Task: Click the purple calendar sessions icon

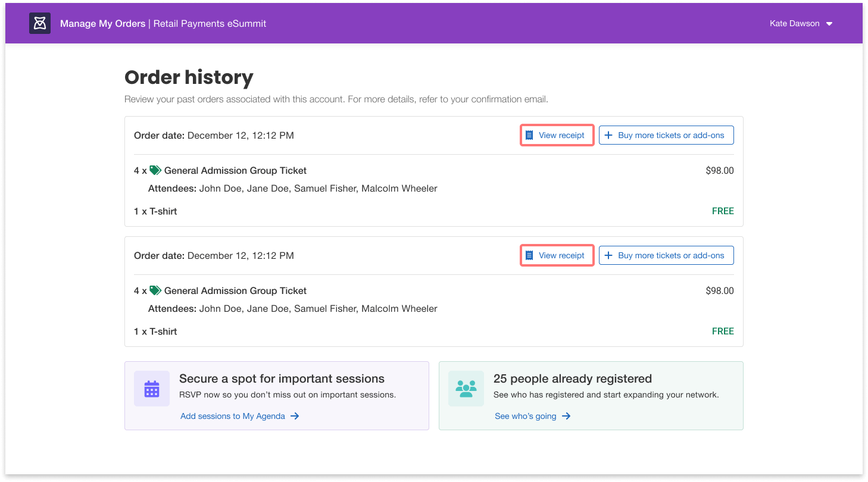Action: pyautogui.click(x=152, y=389)
